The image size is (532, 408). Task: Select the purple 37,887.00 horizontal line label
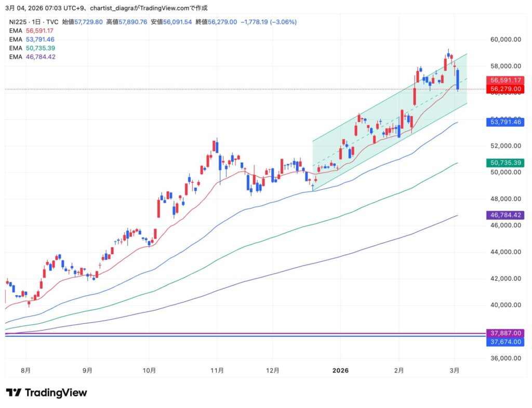click(506, 333)
